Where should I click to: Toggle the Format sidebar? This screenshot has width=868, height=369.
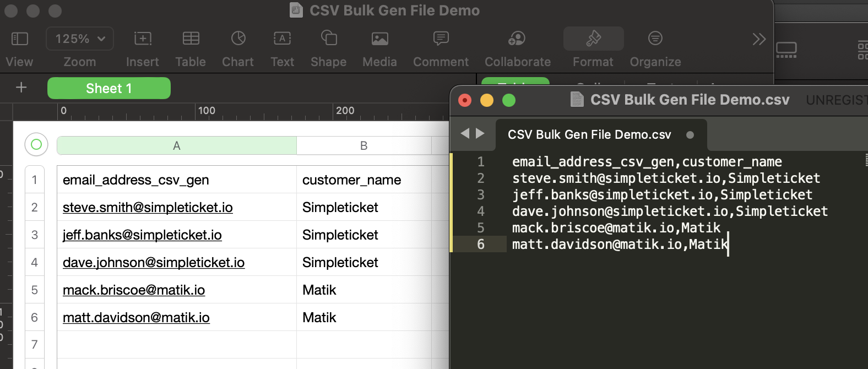point(593,39)
